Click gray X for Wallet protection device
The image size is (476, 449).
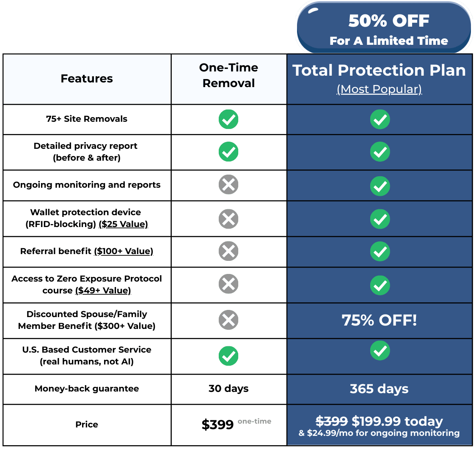coord(228,219)
